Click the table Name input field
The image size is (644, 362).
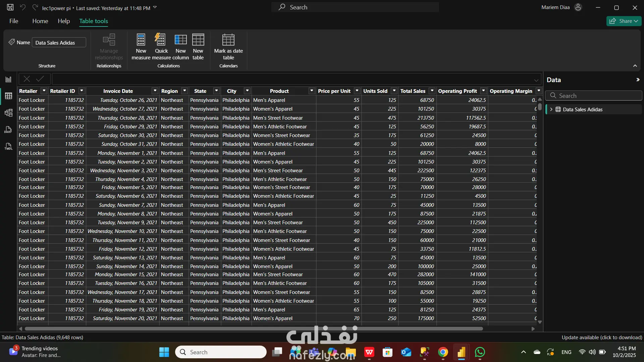[59, 43]
